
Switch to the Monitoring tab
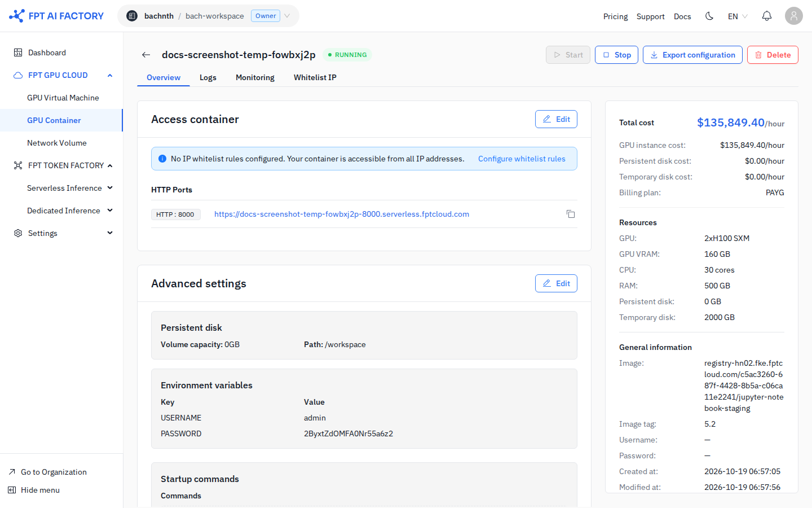coord(255,77)
